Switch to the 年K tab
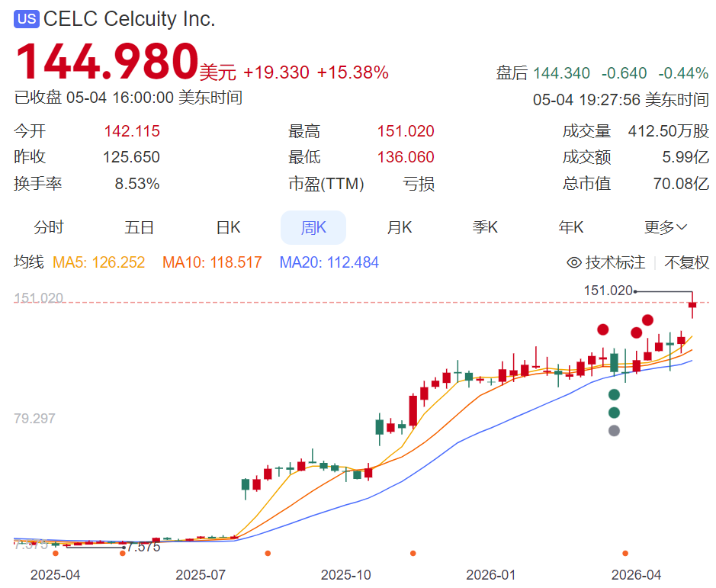The image size is (716, 588). pos(571,227)
